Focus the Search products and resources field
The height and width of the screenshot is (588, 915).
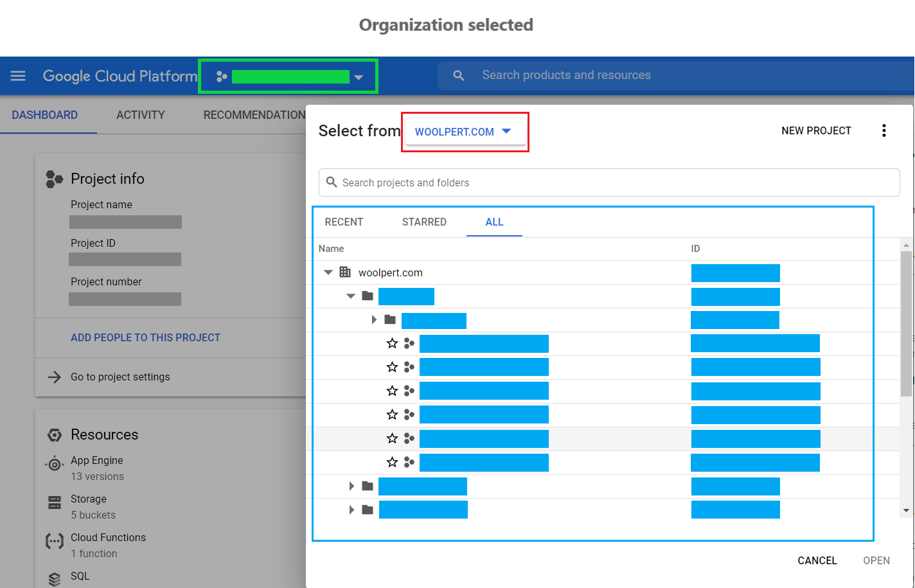[675, 76]
